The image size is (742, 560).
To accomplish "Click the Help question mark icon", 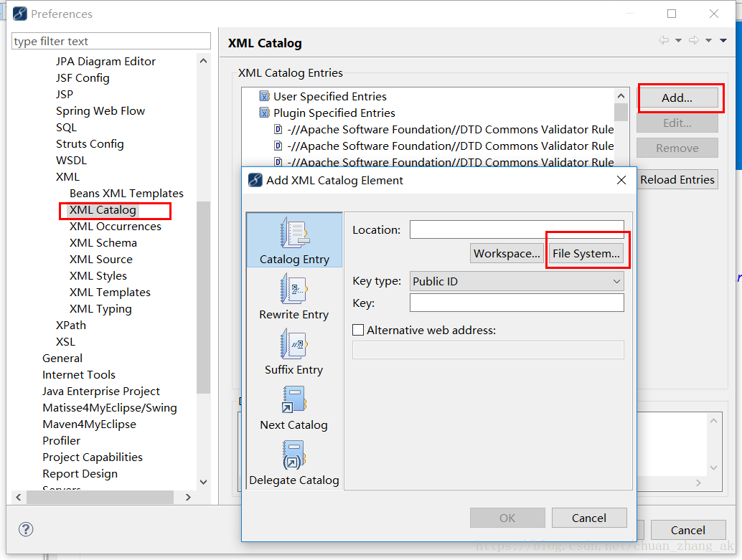I will click(26, 529).
